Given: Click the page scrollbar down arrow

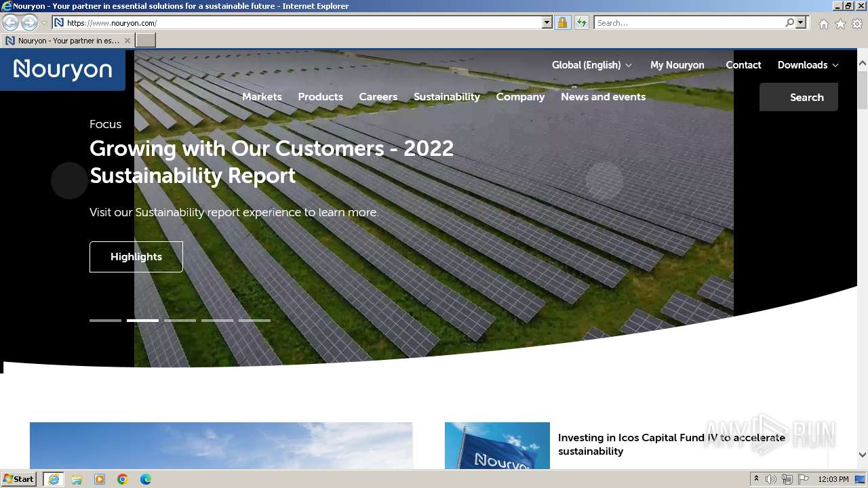Looking at the screenshot, I should [863, 455].
